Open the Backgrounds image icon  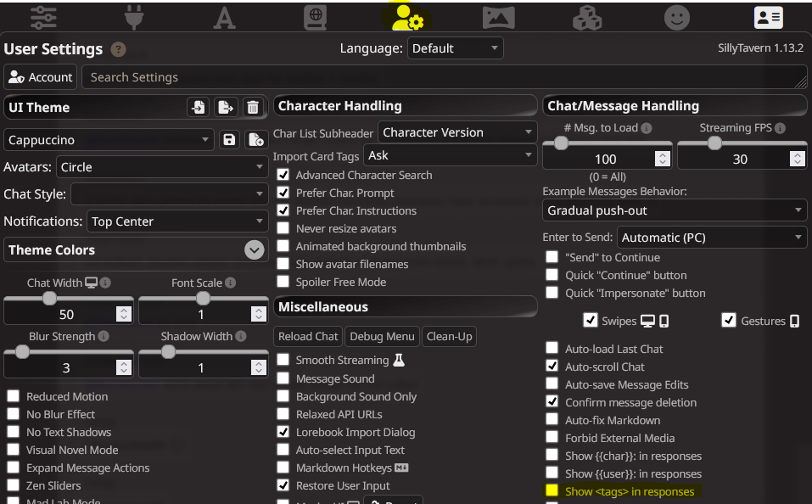pyautogui.click(x=499, y=18)
